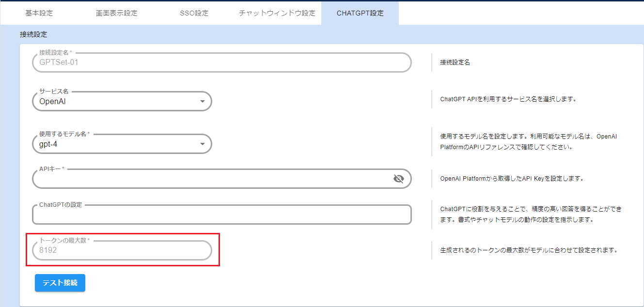The image size is (644, 307).
Task: Switch to the 基本設定 tab
Action: [x=39, y=13]
